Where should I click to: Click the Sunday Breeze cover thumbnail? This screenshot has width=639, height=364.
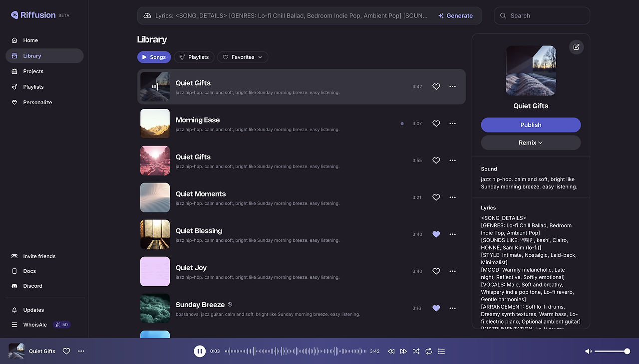155,308
